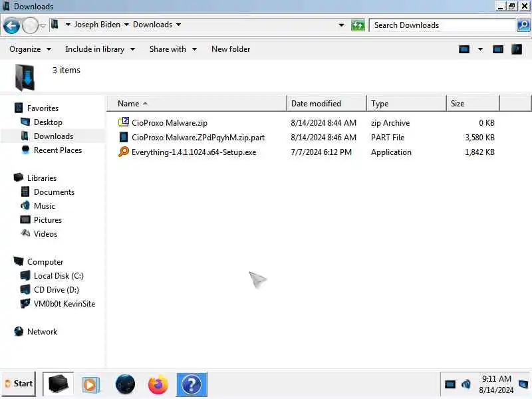This screenshot has width=532, height=399.
Task: Refresh the Downloads folder
Action: click(358, 25)
